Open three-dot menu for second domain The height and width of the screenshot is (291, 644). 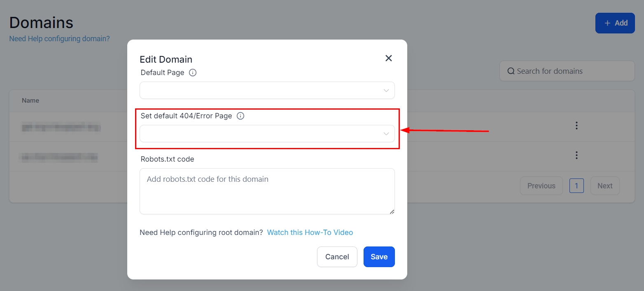coord(576,155)
